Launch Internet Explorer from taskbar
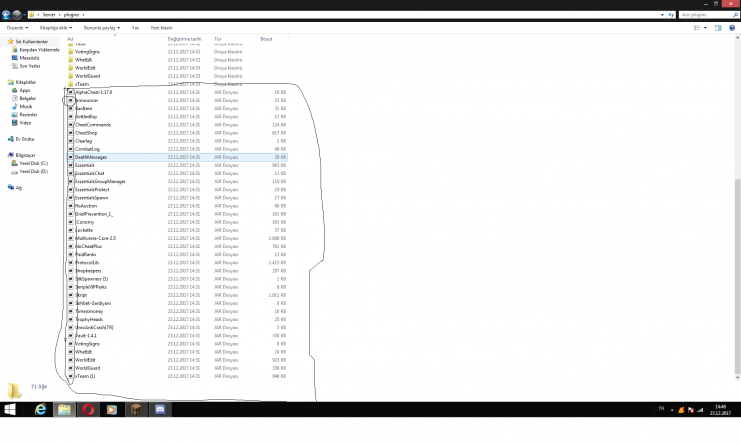The image size is (741, 445). coord(41,410)
